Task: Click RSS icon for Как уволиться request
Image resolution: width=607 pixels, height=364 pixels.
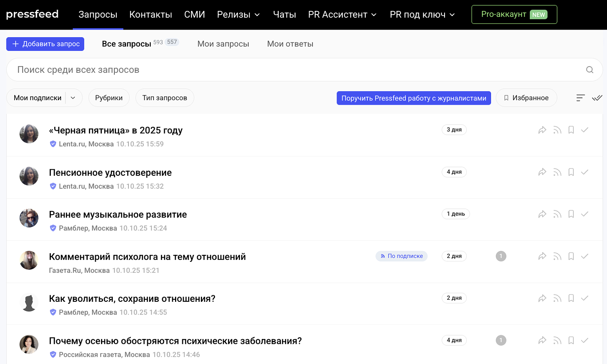Action: (x=557, y=298)
